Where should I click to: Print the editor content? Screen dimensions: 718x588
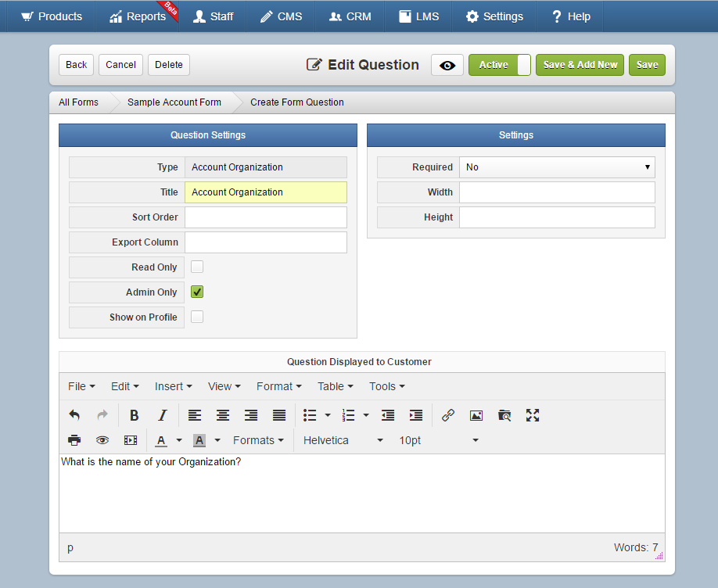point(74,440)
